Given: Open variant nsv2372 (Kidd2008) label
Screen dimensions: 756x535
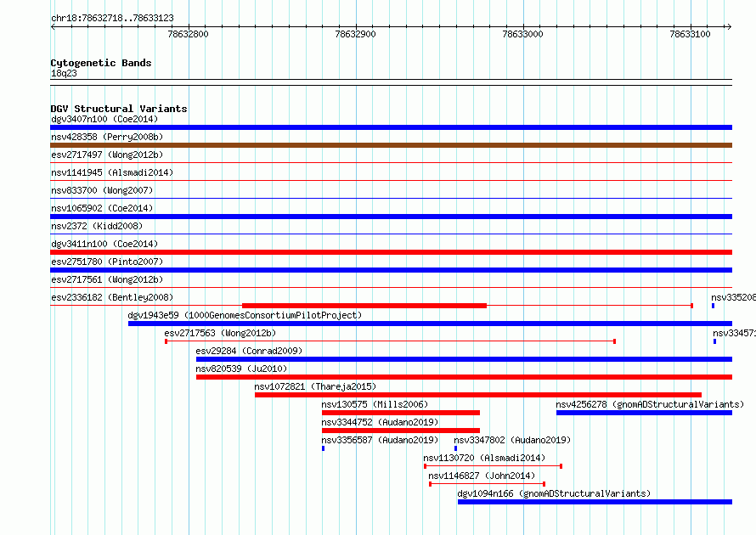Looking at the screenshot, I should (x=97, y=226).
